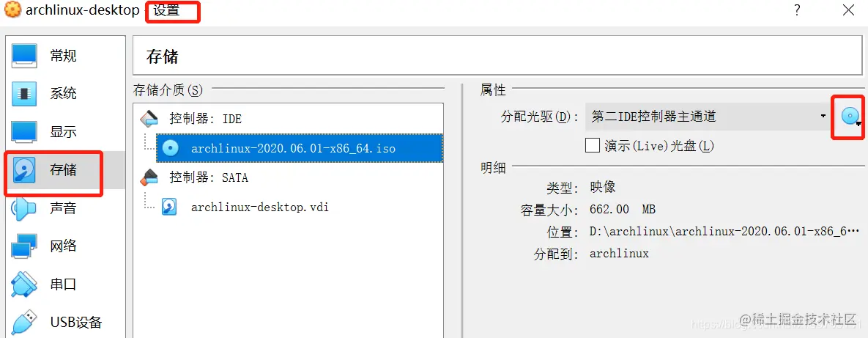Click the USB plug icon in sidebar
The height and width of the screenshot is (338, 868).
[24, 323]
